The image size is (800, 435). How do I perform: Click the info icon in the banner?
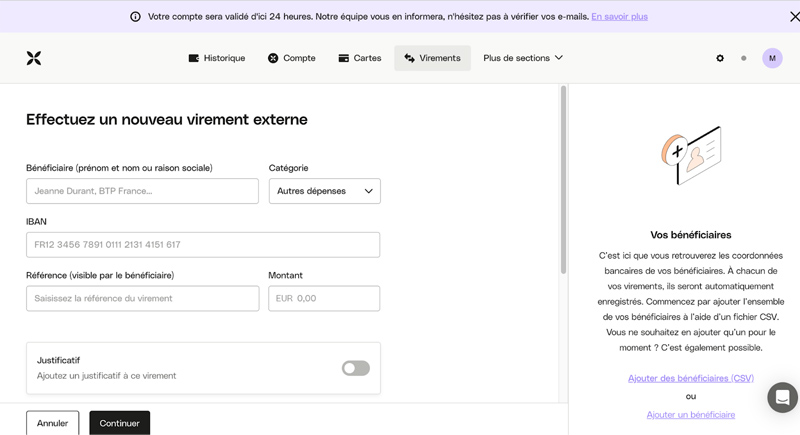pyautogui.click(x=135, y=17)
